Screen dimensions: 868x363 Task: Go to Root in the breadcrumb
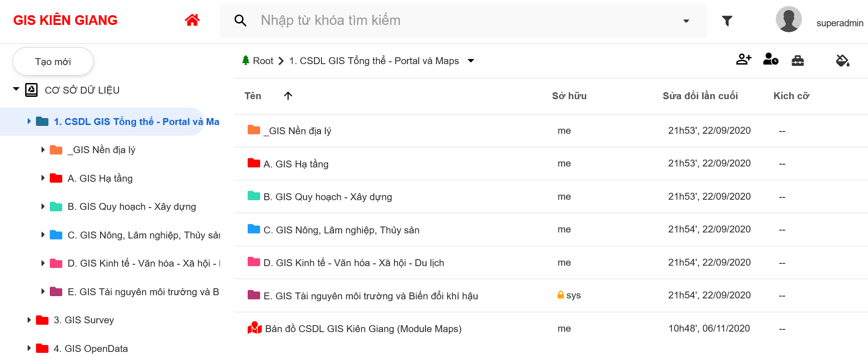(x=263, y=61)
